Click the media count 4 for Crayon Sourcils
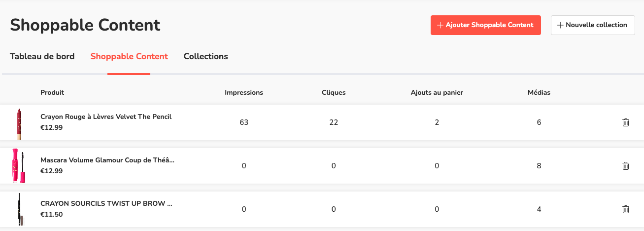This screenshot has width=644, height=231. click(x=539, y=209)
